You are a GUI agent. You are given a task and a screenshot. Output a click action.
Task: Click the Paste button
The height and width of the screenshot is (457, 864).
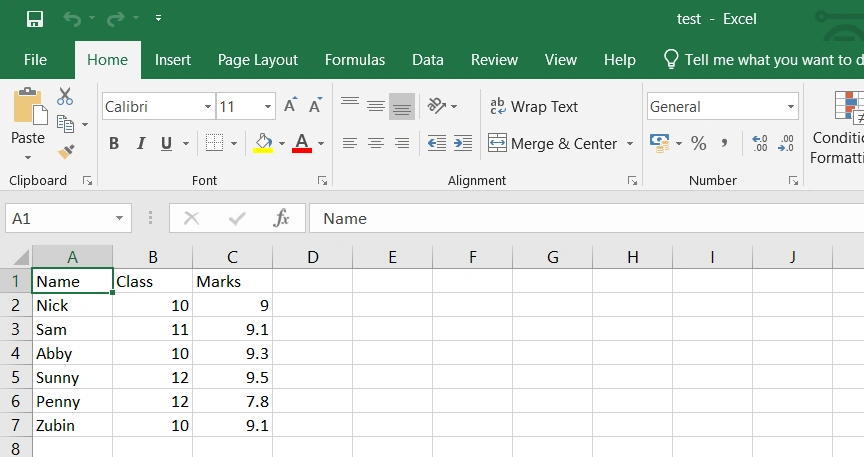pos(28,123)
